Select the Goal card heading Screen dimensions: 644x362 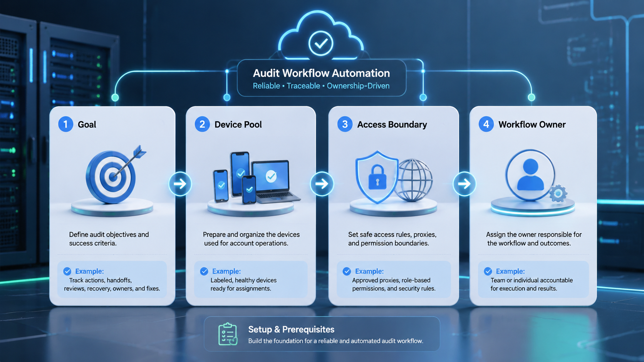(x=87, y=124)
